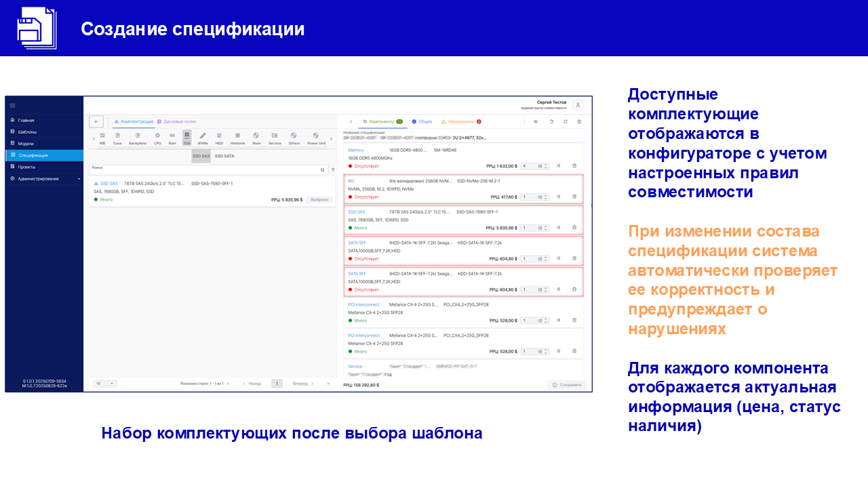
Task: Switch to the Комплектующие tab
Action: coord(134,121)
